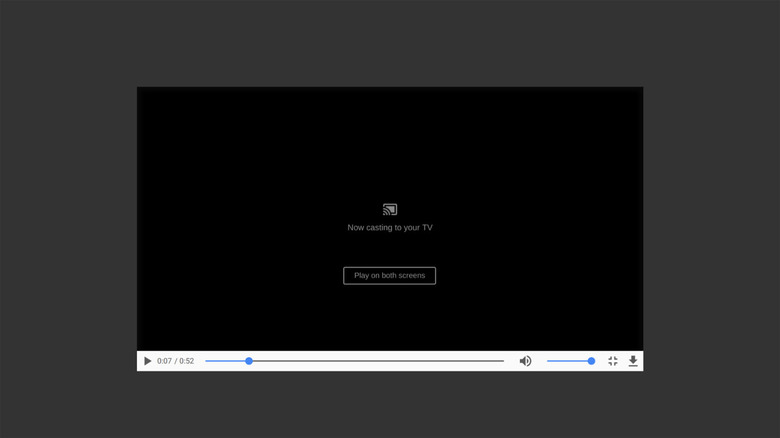
Task: Click the Play on both screens button
Action: click(390, 276)
